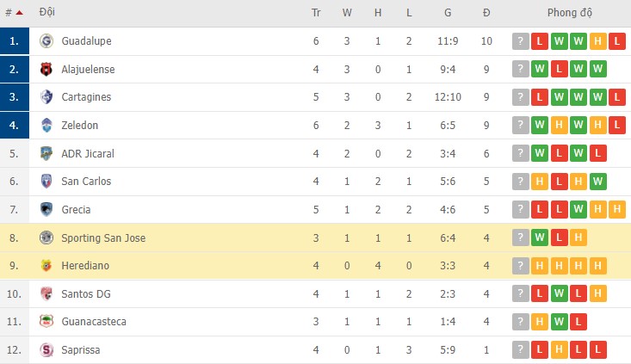Click the Saprissa team crest icon

point(46,350)
